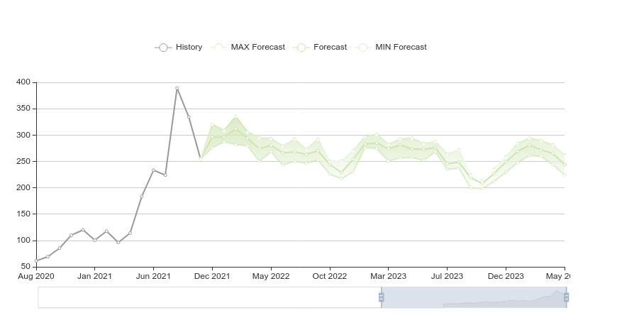Click the 400 y-axis label
This screenshot has width=644, height=325.
(x=23, y=82)
